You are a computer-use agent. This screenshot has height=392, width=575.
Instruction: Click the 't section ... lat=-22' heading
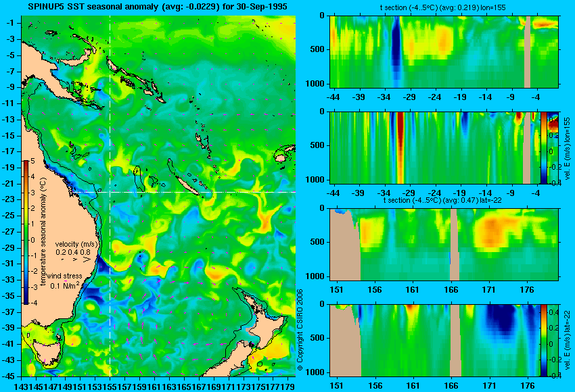[x=442, y=201]
